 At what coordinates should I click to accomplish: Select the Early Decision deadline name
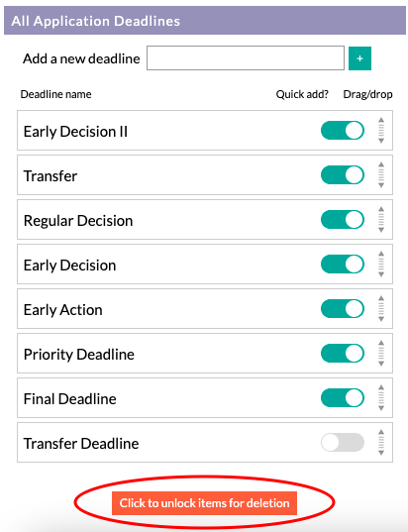pyautogui.click(x=69, y=266)
